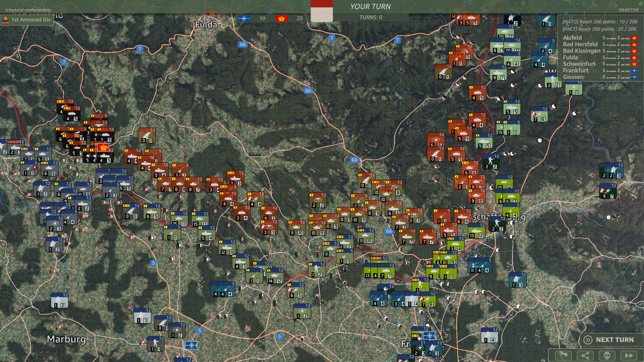This screenshot has height=362, width=644.
Task: Click the Fulda city label on map
Action: [x=206, y=25]
